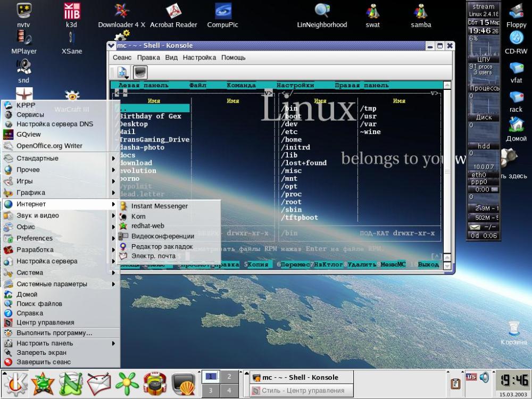The height and width of the screenshot is (399, 532).
Task: Click Правая панель in mc menu
Action: click(x=362, y=85)
